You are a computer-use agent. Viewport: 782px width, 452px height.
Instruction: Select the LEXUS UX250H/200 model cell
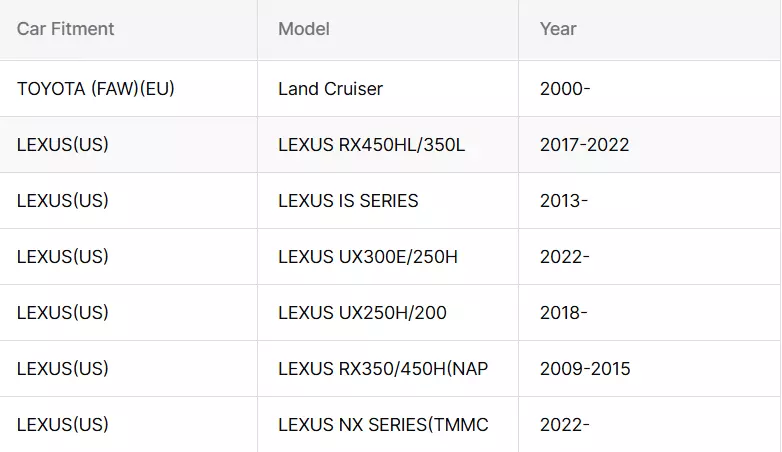(x=362, y=312)
